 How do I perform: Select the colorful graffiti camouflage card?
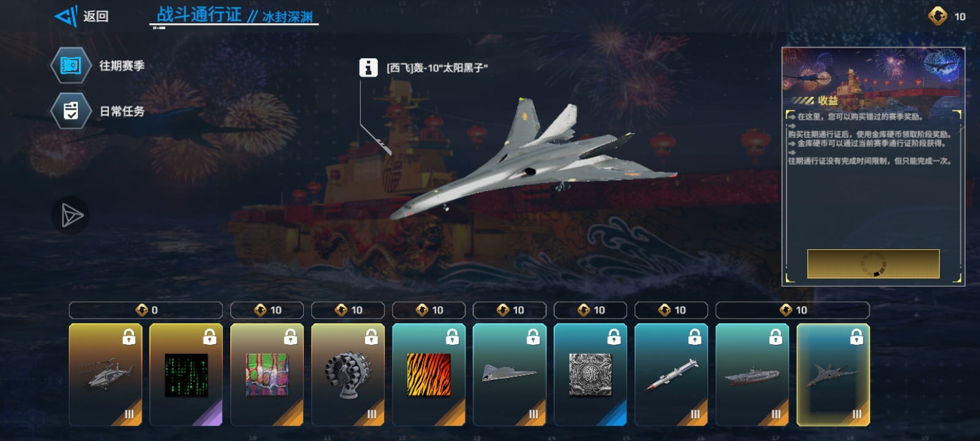(267, 374)
